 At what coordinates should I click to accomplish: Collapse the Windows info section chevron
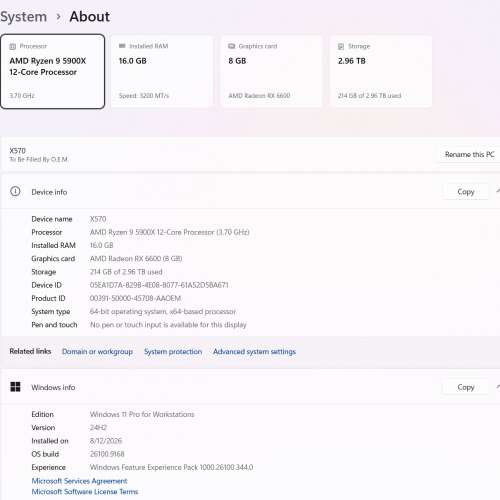497,387
